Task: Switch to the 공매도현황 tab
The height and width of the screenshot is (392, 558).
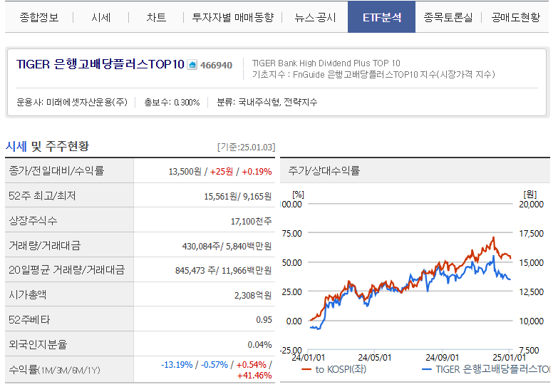Action: click(516, 17)
